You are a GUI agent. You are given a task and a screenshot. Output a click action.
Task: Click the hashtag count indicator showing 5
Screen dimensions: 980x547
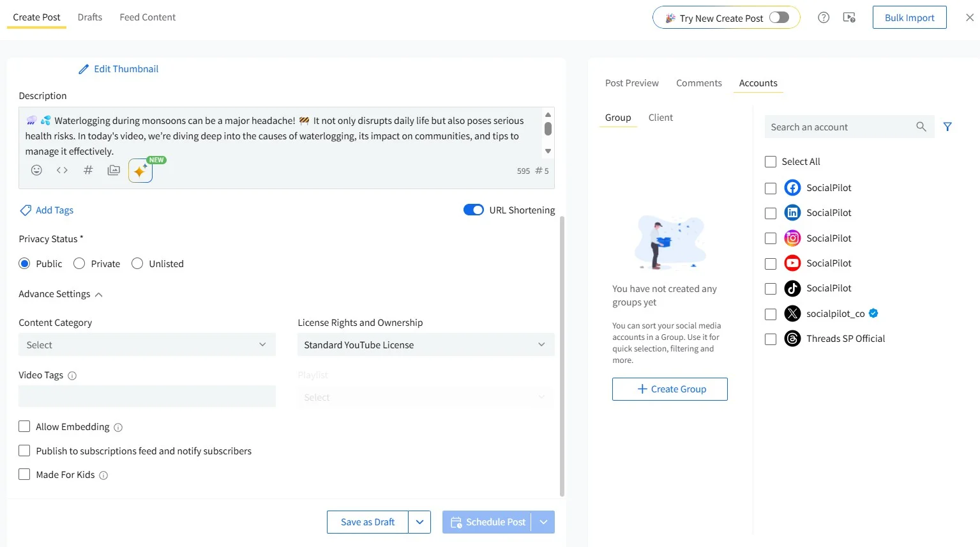[541, 171]
